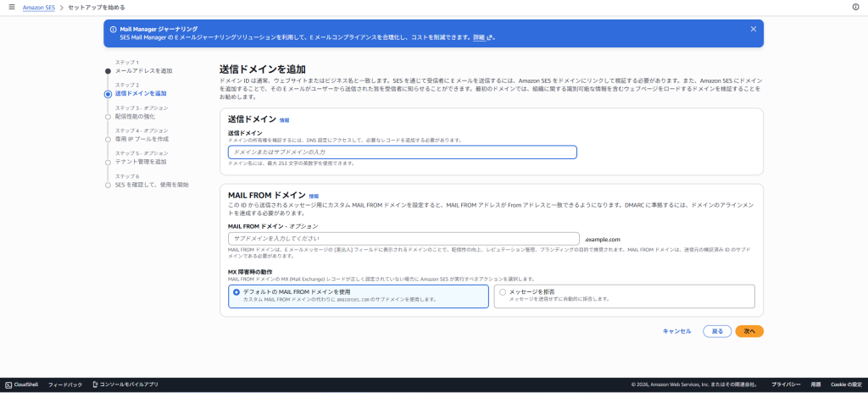Select step 4 専用 IP プールを作成
Image resolution: width=868 pixels, height=393 pixels.
142,139
